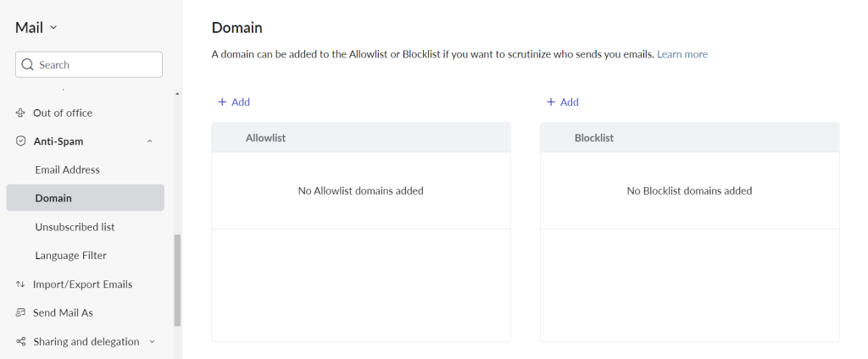Click the Anti-Spam shield icon

[20, 141]
